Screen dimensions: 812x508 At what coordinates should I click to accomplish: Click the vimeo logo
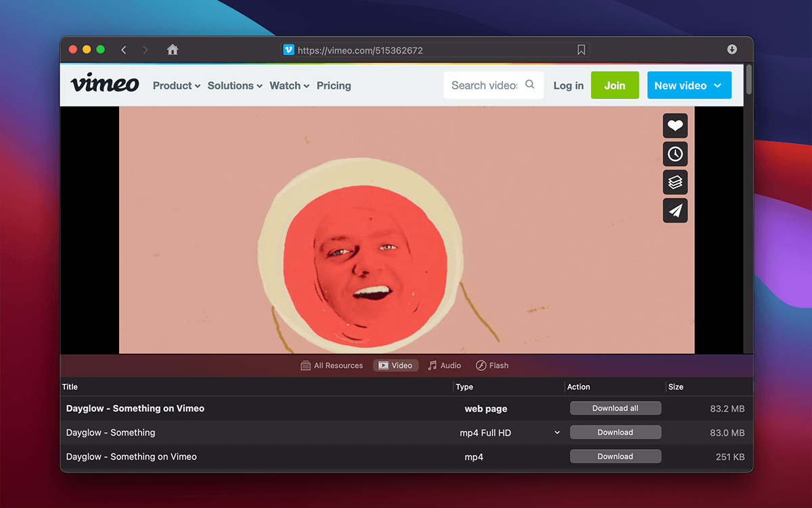click(x=105, y=85)
